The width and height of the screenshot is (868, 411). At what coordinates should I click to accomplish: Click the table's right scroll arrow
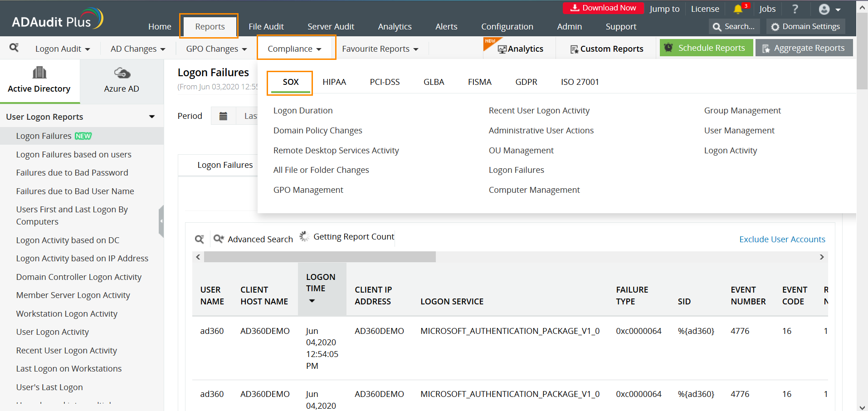pyautogui.click(x=821, y=257)
